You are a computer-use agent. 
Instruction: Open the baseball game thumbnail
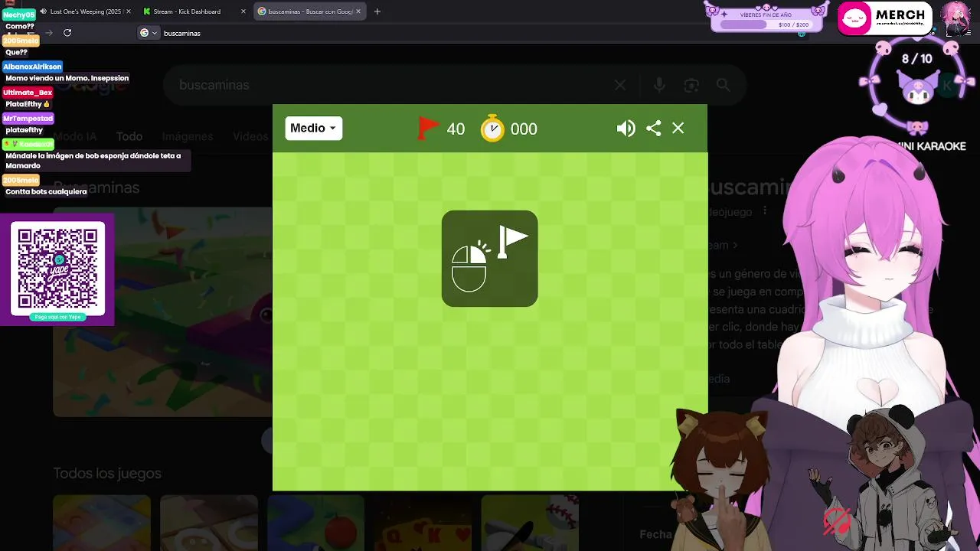[x=530, y=523]
